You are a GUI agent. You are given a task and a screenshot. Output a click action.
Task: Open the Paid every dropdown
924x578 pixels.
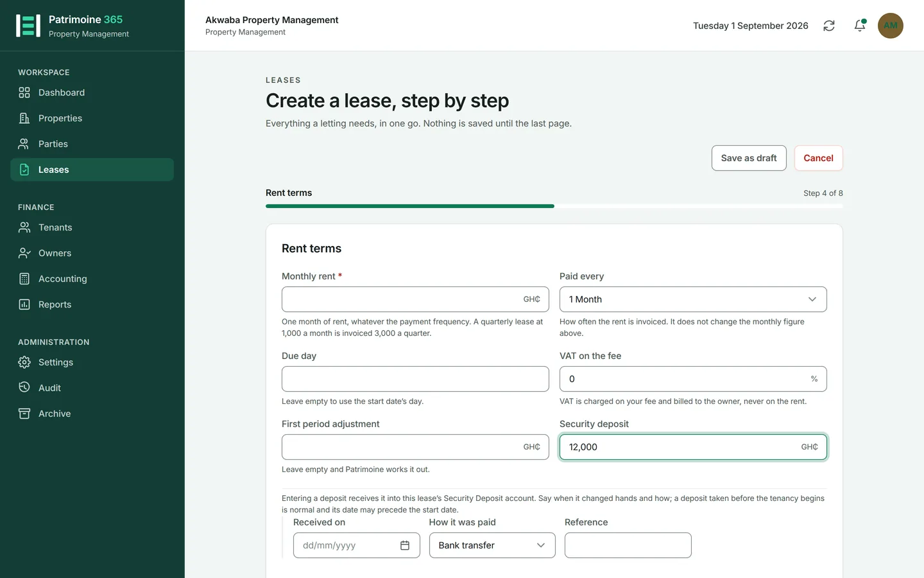tap(693, 299)
